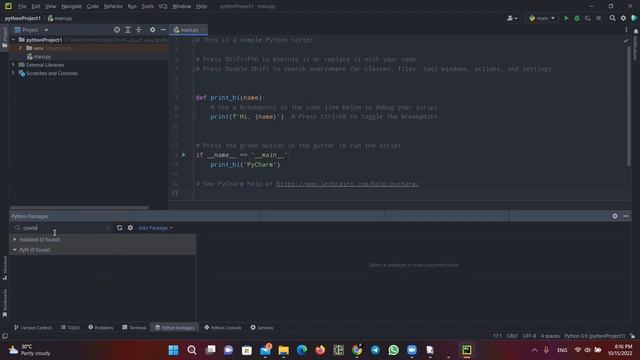Click Python 3.9 interpreter in status bar

[x=594, y=336]
